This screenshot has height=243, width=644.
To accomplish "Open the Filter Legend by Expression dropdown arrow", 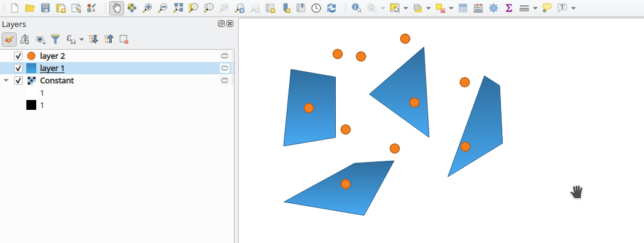I will click(x=81, y=39).
